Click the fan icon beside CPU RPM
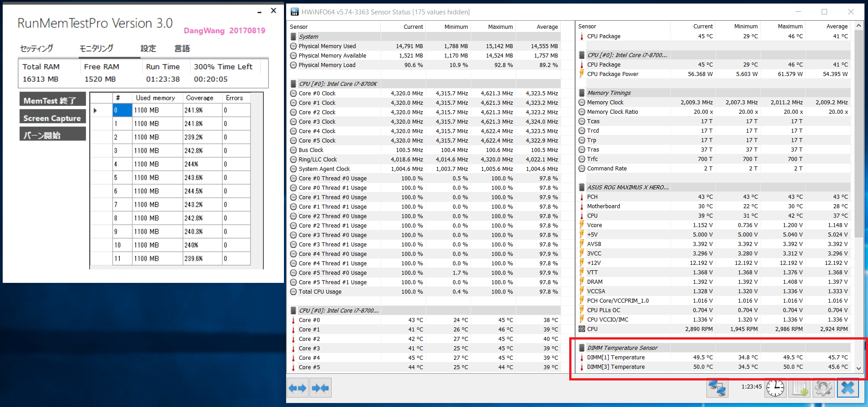 582,329
